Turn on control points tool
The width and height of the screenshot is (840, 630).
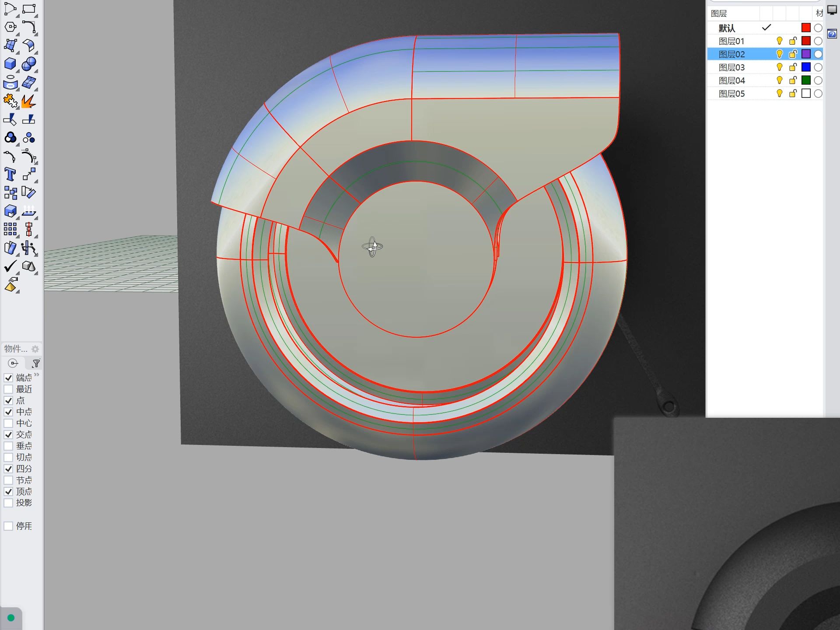pyautogui.click(x=29, y=156)
